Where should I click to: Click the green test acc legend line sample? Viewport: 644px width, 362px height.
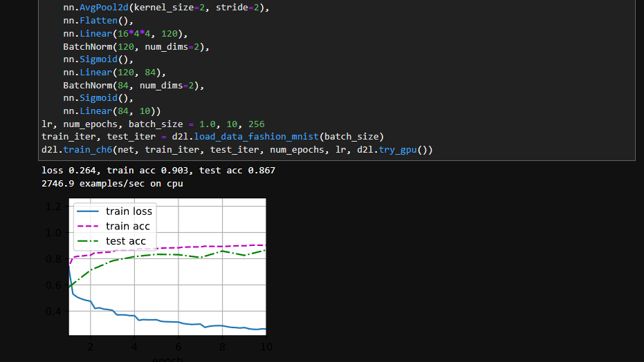point(89,241)
